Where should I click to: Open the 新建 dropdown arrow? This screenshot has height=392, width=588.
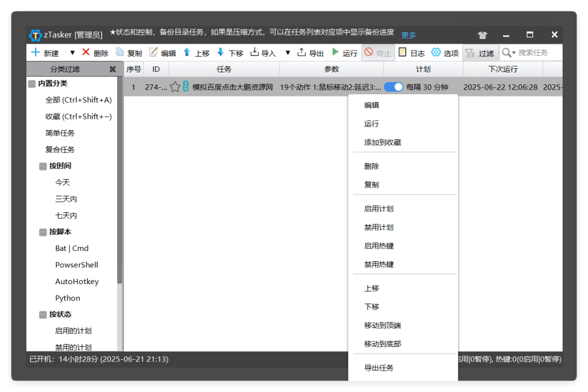(72, 52)
